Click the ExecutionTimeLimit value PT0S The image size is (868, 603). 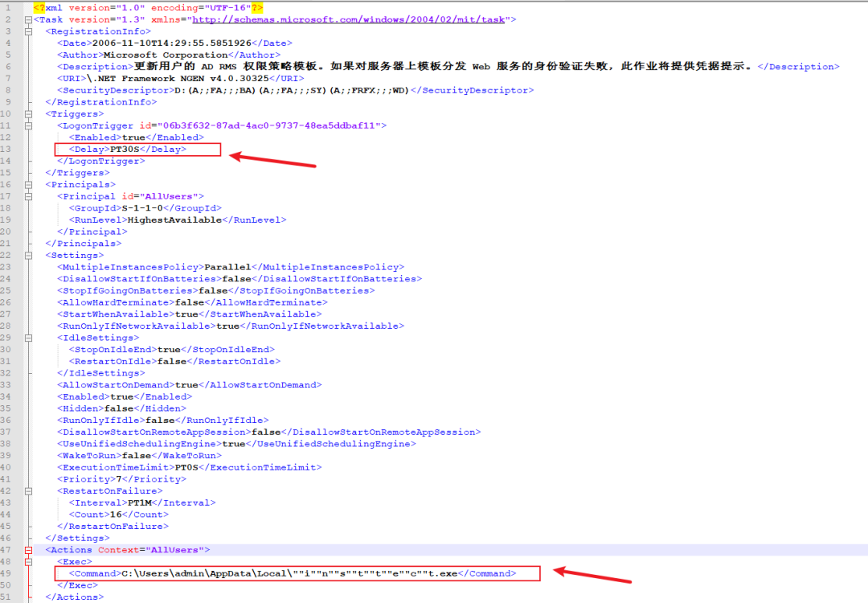tap(186, 467)
